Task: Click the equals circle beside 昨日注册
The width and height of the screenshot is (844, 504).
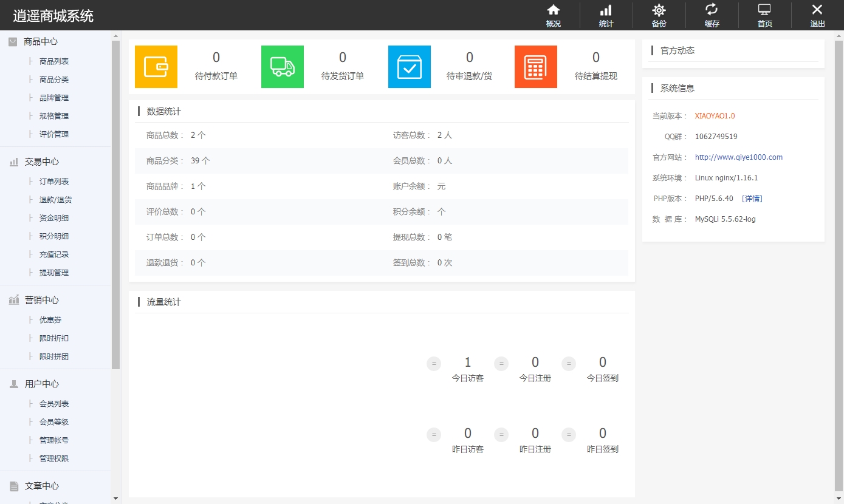Action: [501, 435]
